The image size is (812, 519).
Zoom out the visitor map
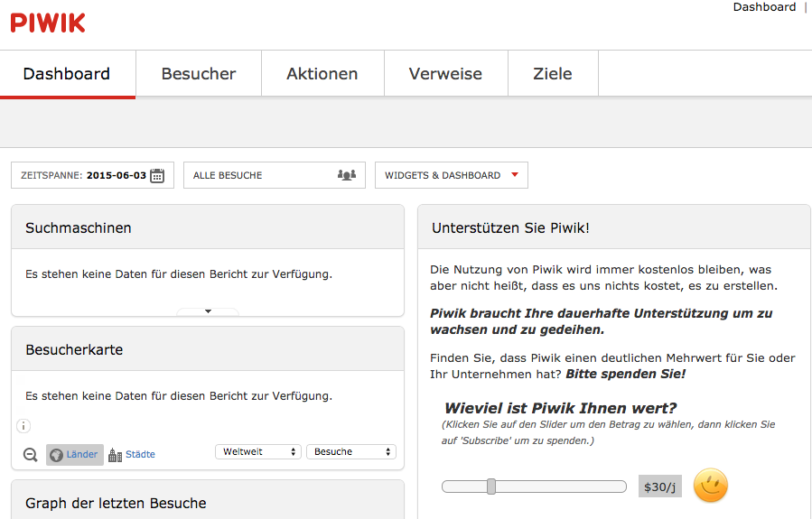tap(31, 455)
